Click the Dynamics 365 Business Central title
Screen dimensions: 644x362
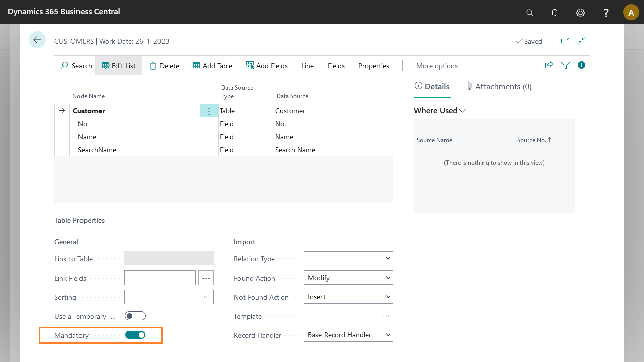coord(64,12)
